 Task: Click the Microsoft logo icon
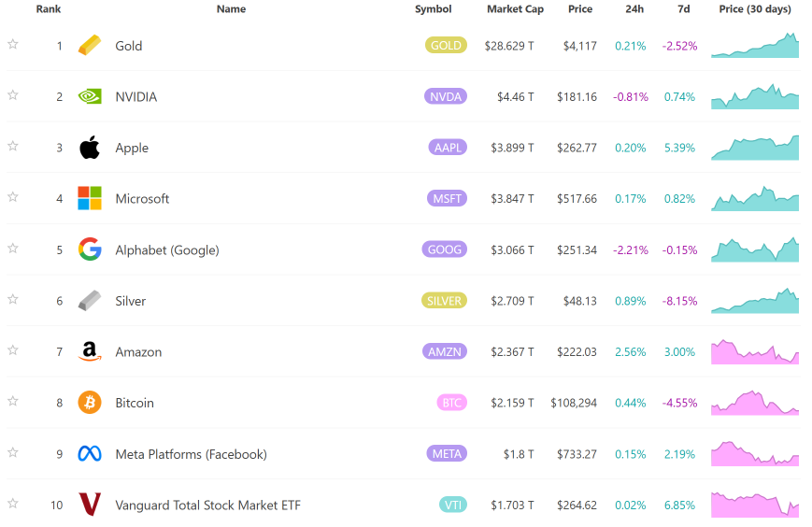90,198
